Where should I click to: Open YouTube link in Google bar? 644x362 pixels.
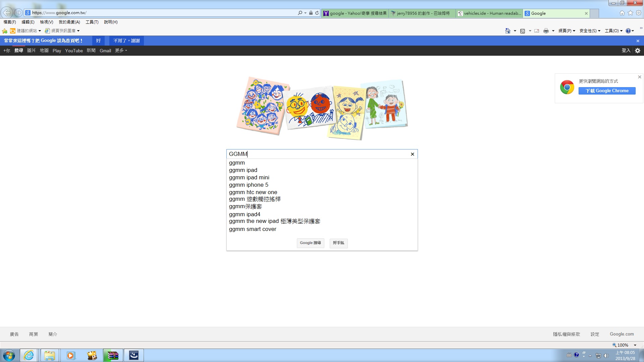tap(74, 51)
